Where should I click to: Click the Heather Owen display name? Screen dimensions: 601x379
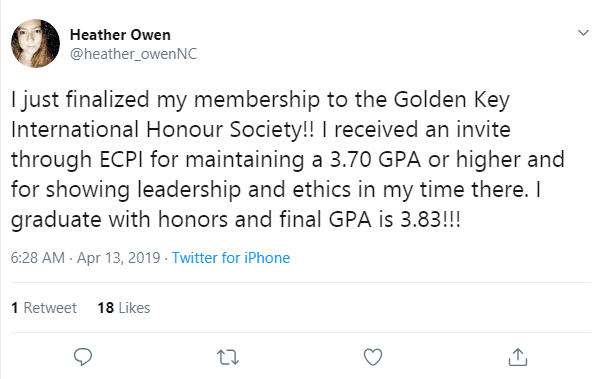pyautogui.click(x=120, y=35)
